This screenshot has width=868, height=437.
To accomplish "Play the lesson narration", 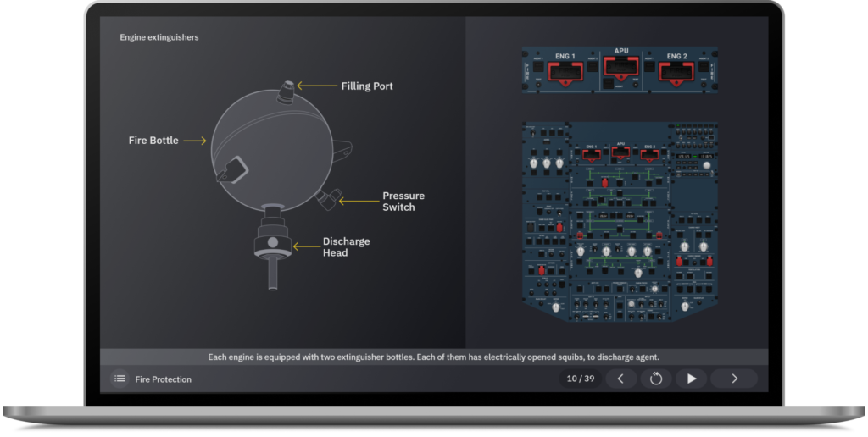I will pyautogui.click(x=692, y=379).
